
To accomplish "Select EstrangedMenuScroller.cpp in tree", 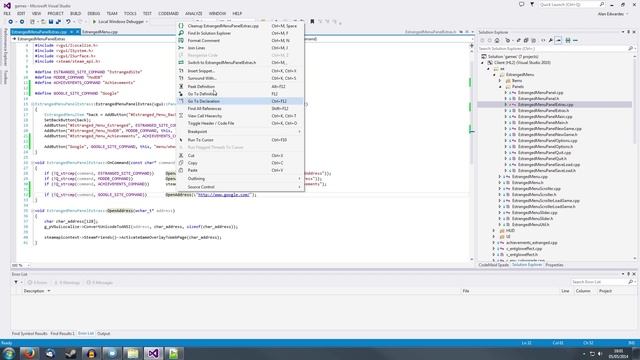I will tap(536, 189).
